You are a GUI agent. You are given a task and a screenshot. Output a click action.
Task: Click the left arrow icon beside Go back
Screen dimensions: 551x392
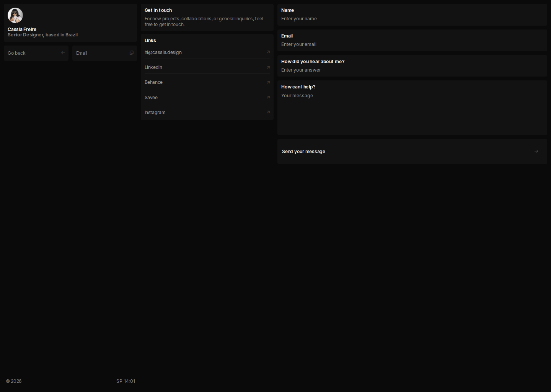[63, 53]
